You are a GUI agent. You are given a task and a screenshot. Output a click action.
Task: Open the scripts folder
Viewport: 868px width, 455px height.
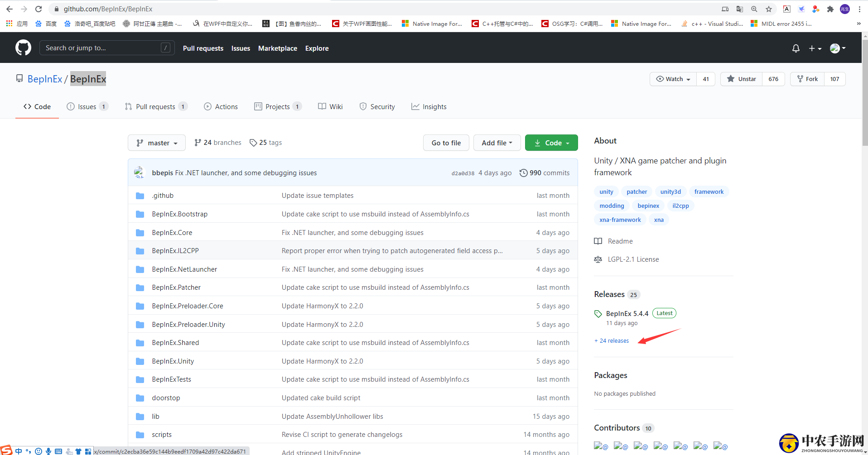162,435
